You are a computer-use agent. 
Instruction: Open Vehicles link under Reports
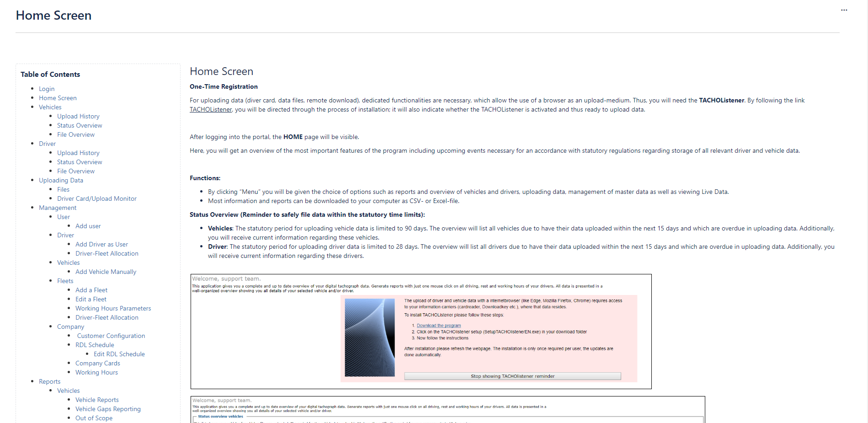point(68,391)
